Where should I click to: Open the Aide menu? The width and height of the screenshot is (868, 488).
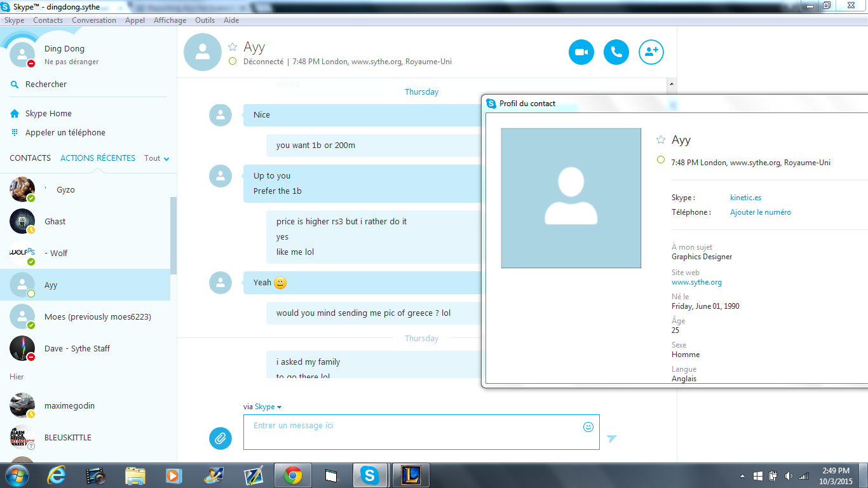[x=231, y=20]
